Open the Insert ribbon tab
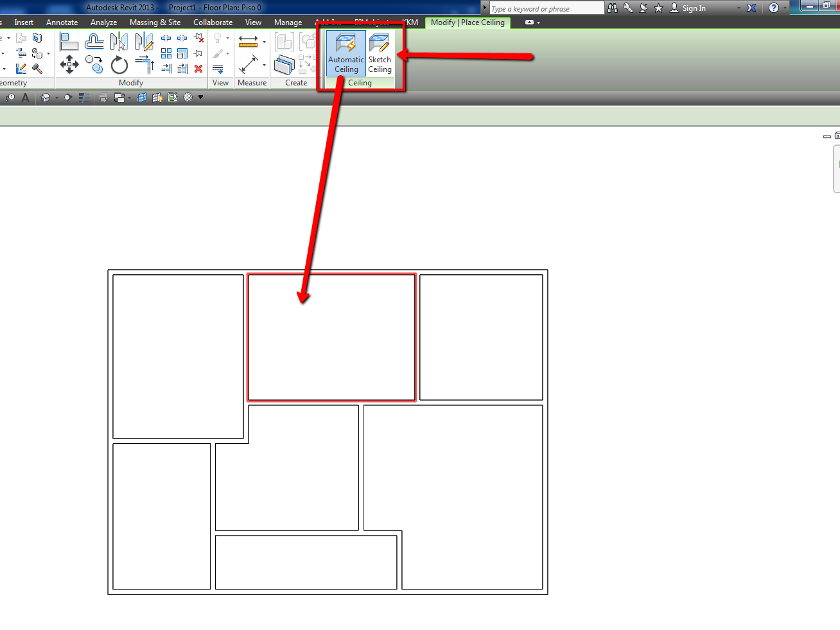840x630 pixels. tap(24, 22)
